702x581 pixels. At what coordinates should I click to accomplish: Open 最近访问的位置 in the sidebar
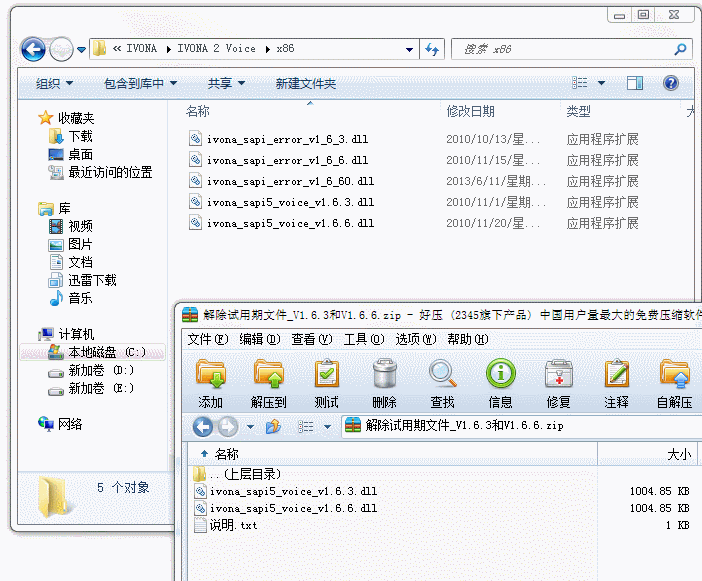point(110,172)
